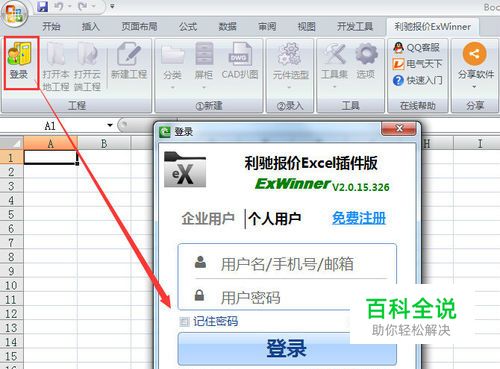
Task: Click the 免费注册 link
Action: click(359, 219)
